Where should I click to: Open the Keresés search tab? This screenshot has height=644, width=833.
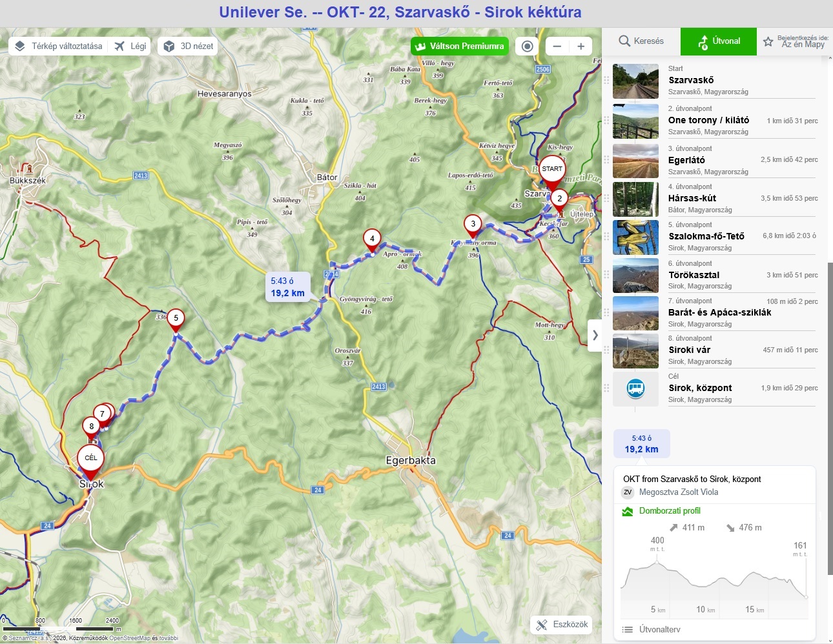[641, 41]
